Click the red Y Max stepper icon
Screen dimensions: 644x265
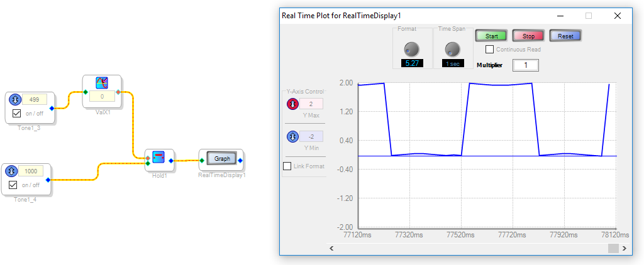point(292,104)
